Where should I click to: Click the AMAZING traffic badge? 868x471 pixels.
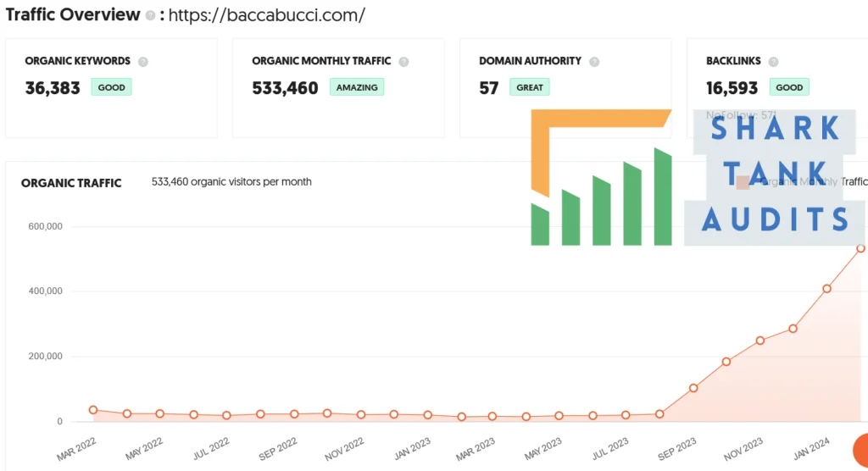[x=357, y=87]
